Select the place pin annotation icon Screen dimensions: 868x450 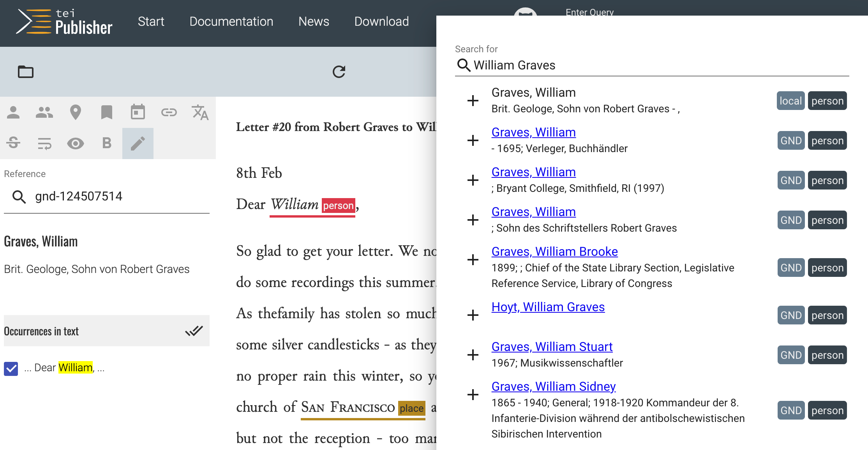(x=76, y=112)
